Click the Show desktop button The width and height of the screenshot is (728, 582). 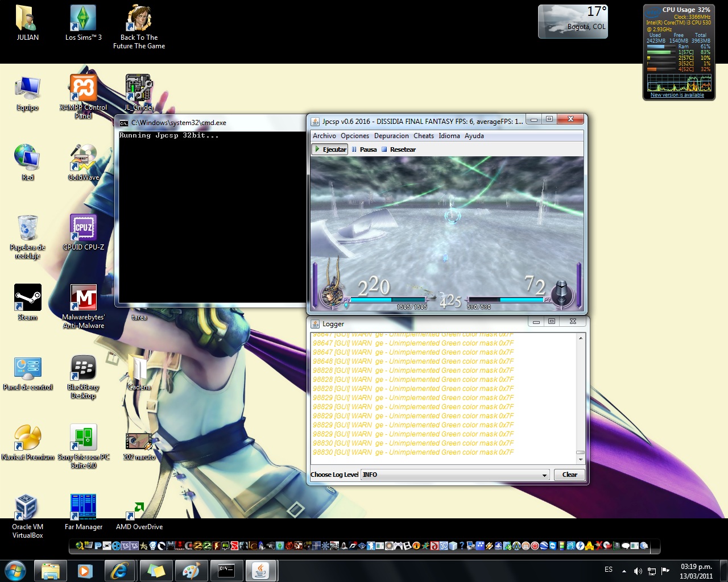click(723, 571)
